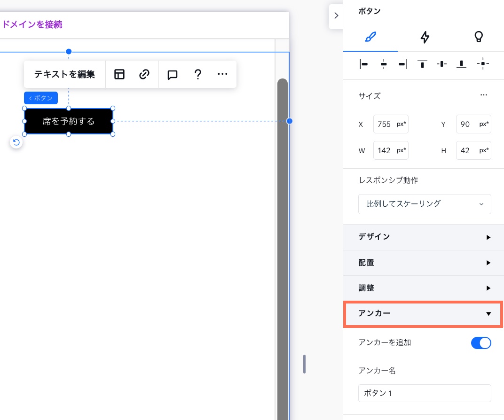Disable the アンカーを追加 toggle

tap(481, 343)
